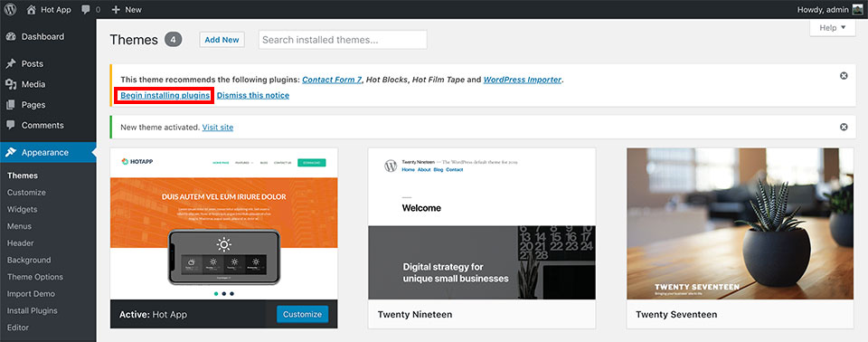Open the Customize submenu item
Image resolution: width=868 pixels, height=342 pixels.
click(x=26, y=193)
